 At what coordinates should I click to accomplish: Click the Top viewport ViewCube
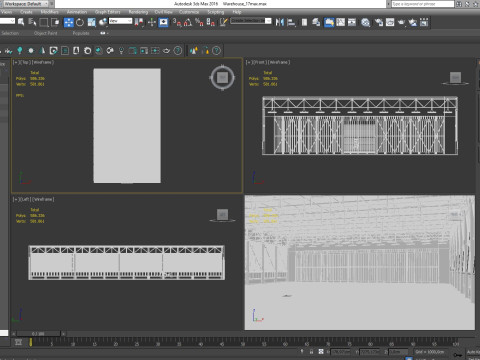coord(222,77)
